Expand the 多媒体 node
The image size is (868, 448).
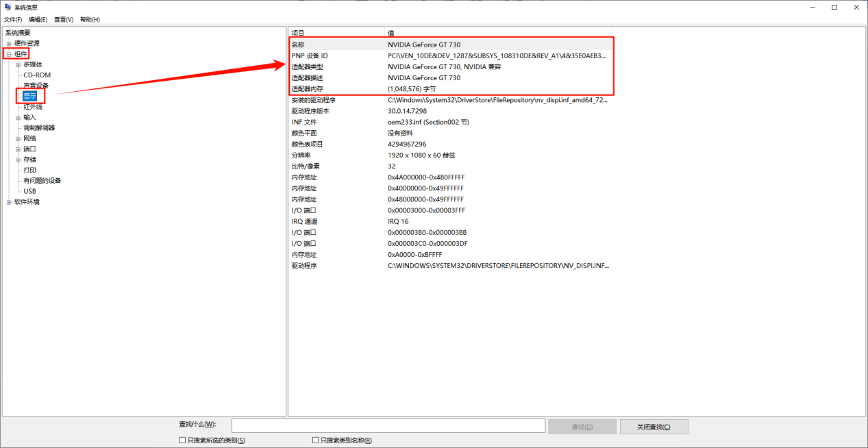18,64
